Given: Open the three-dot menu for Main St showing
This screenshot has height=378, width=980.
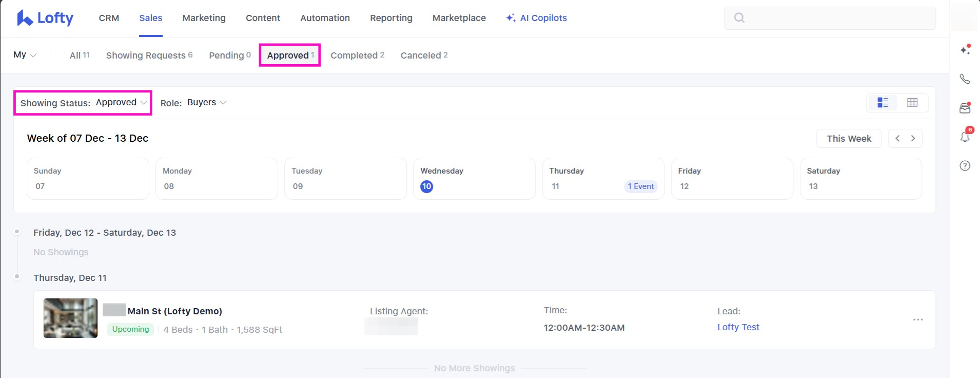Looking at the screenshot, I should coord(917,319).
